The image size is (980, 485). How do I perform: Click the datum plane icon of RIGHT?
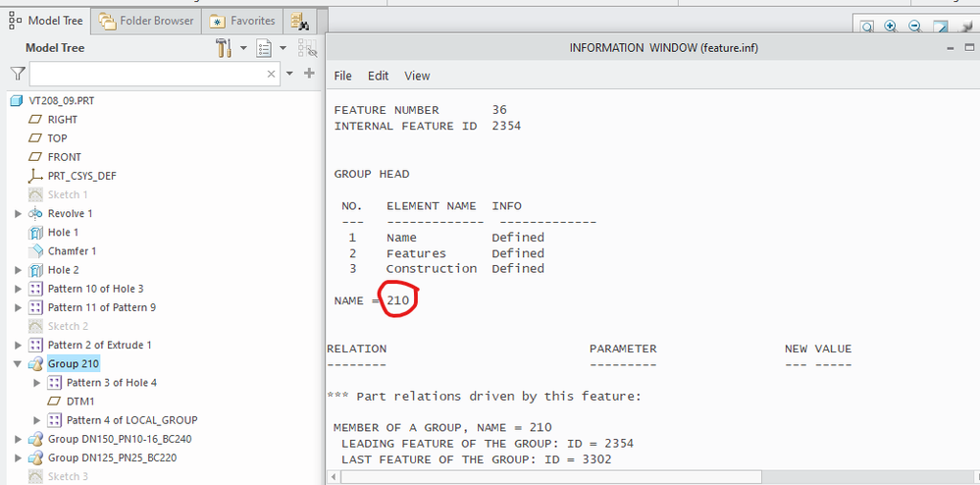[x=35, y=120]
